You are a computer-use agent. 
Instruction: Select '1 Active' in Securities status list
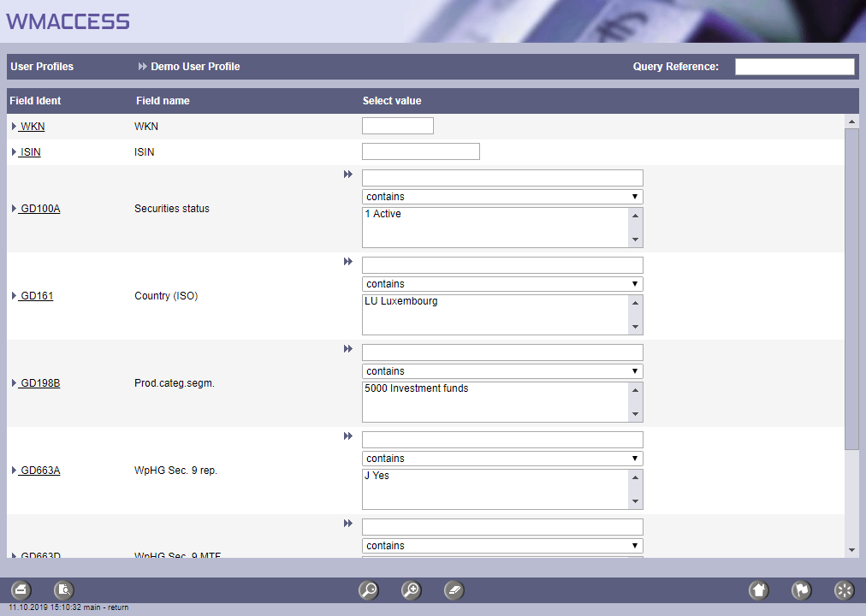click(x=383, y=214)
